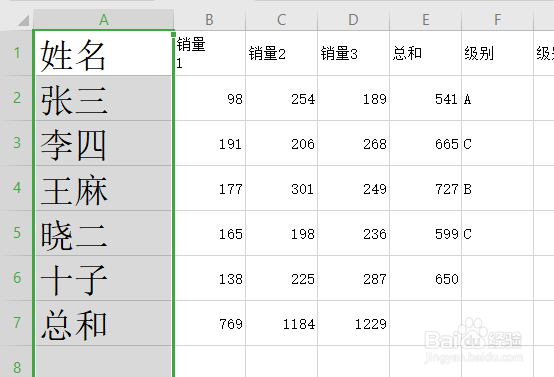Viewport: 554px width, 377px height.
Task: Click cell with value 191
Action: (x=210, y=143)
